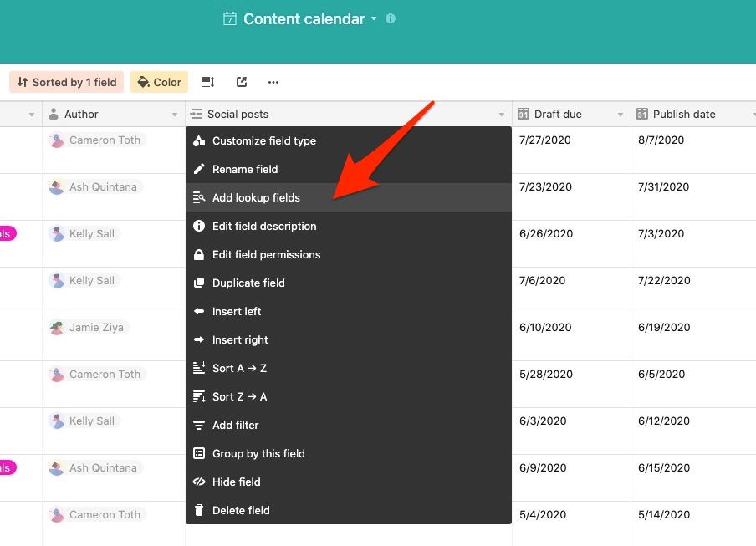The height and width of the screenshot is (546, 756).
Task: Select Sort Z → A
Action: (x=349, y=396)
